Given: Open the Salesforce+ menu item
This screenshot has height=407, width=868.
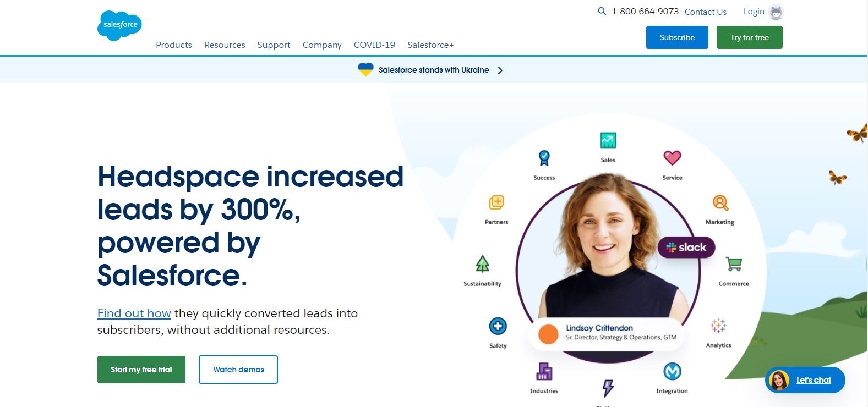Looking at the screenshot, I should click(430, 45).
